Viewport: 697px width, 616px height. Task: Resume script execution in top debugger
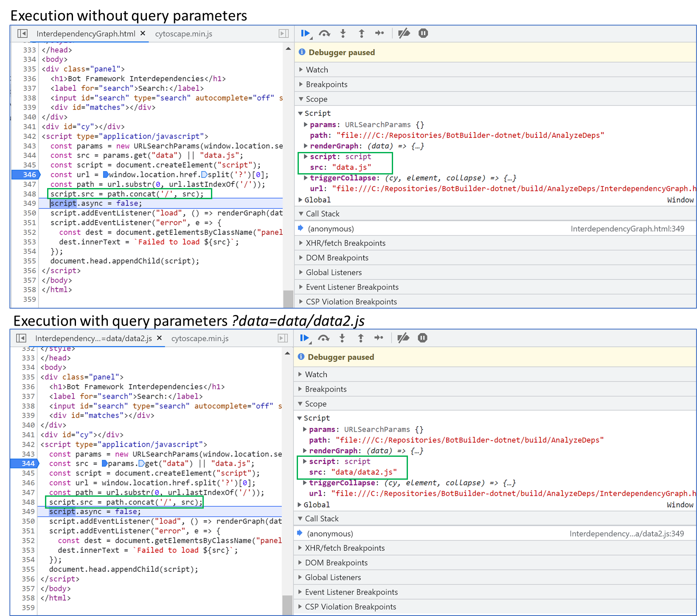(x=305, y=34)
